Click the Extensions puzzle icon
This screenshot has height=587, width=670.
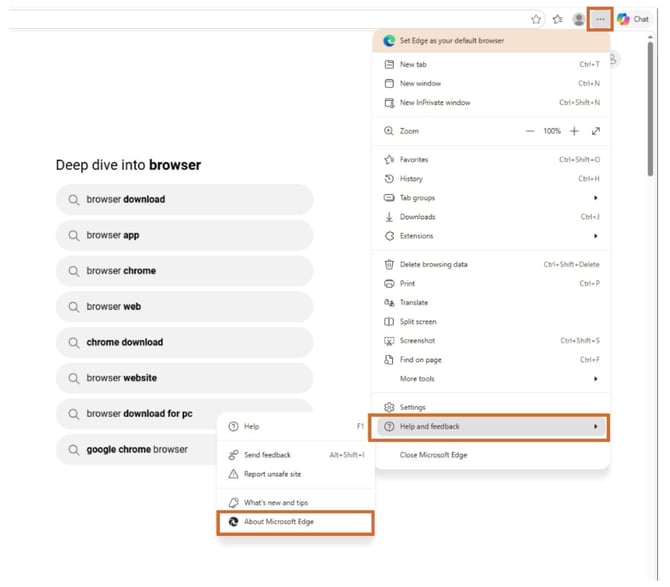389,236
